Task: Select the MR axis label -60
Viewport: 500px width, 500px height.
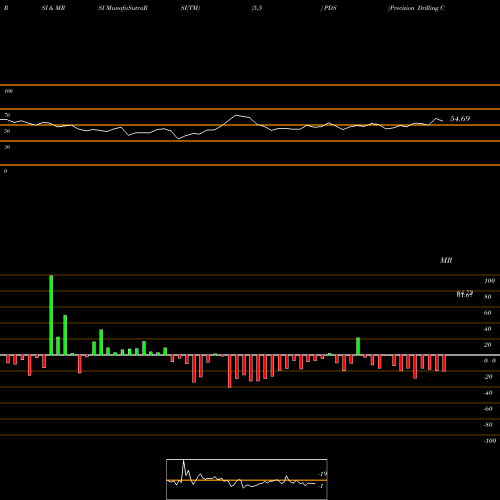Action: (x=488, y=409)
